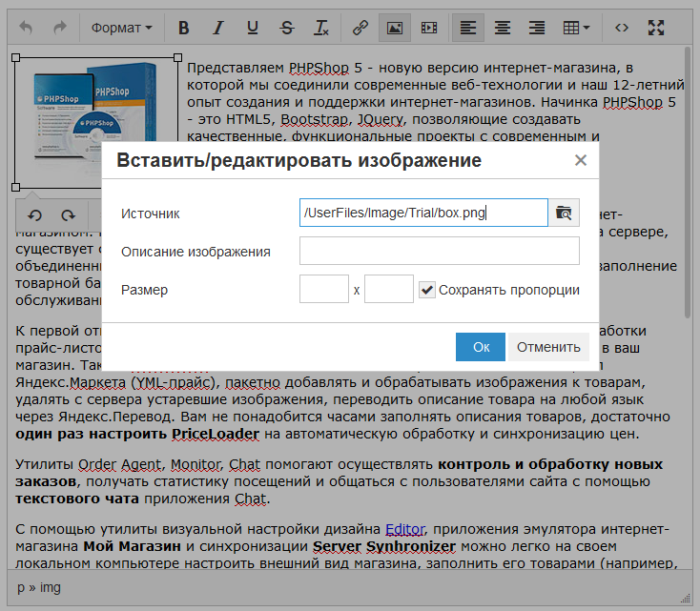Click the 'Order Agent' word in text
700x611 pixels.
(x=119, y=464)
